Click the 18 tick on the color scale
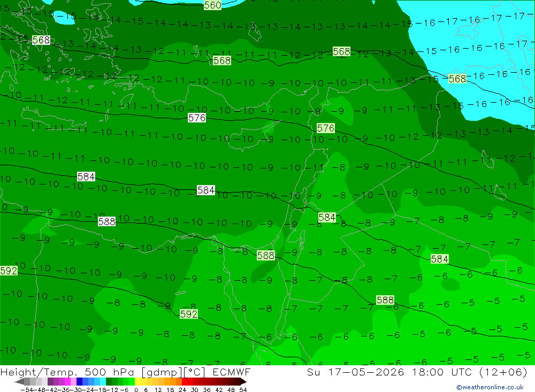 tap(170, 390)
